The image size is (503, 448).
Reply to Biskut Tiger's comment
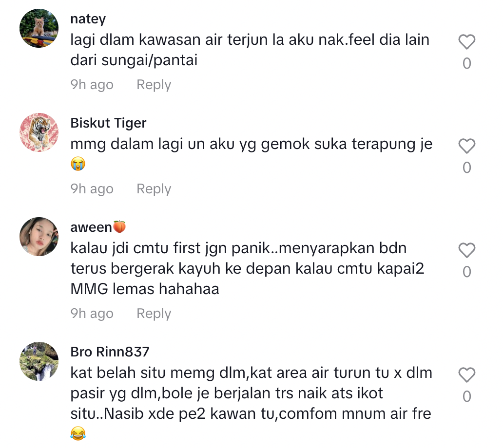[154, 189]
